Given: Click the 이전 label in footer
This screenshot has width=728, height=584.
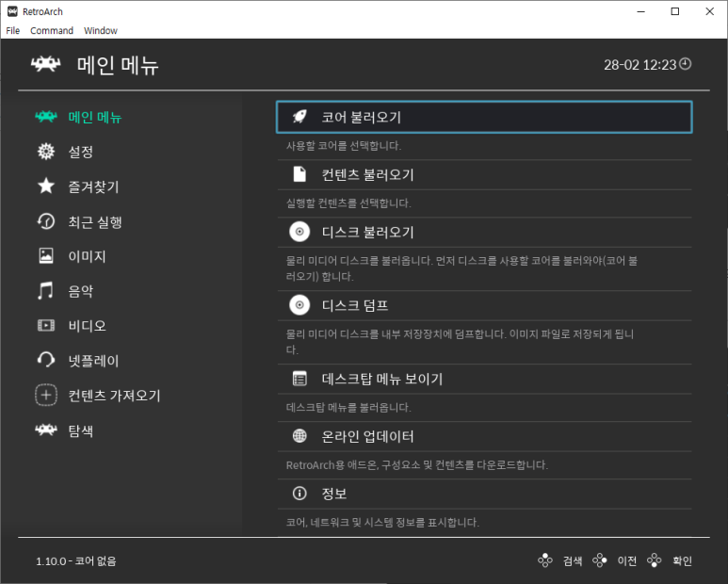Looking at the screenshot, I should point(627,560).
